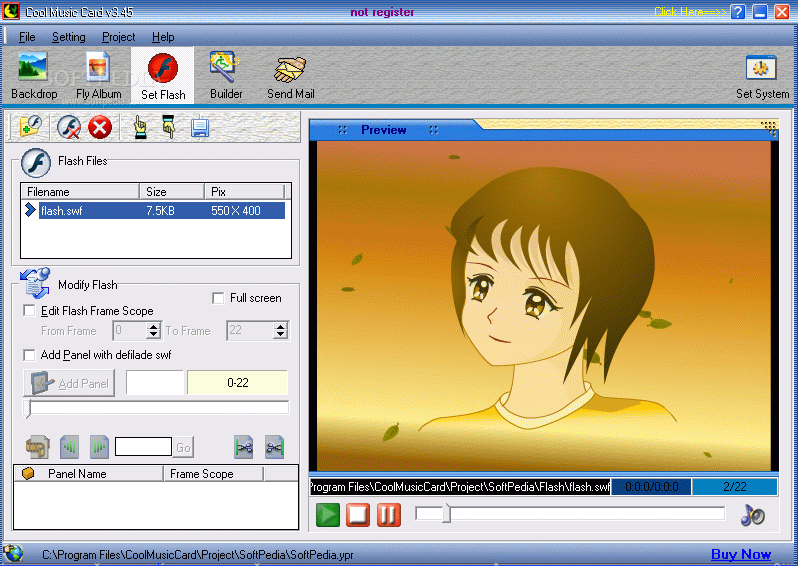
Task: Click the Panel Name column cube icon
Action: pos(28,473)
